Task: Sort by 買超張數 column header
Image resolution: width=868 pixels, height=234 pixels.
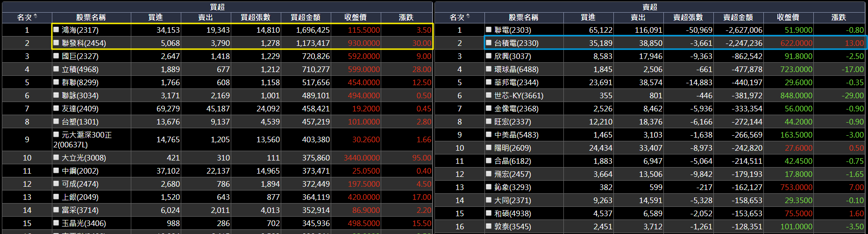Action: [x=256, y=17]
